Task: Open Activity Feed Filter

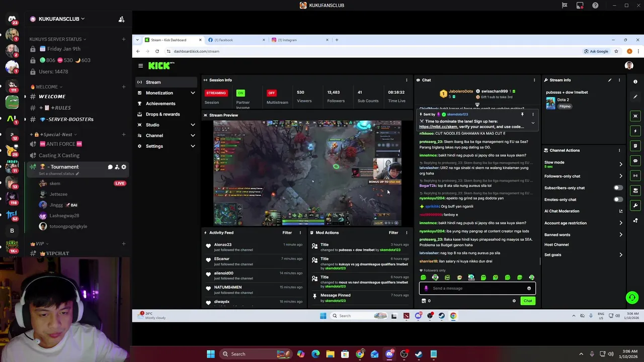Action: tap(287, 233)
